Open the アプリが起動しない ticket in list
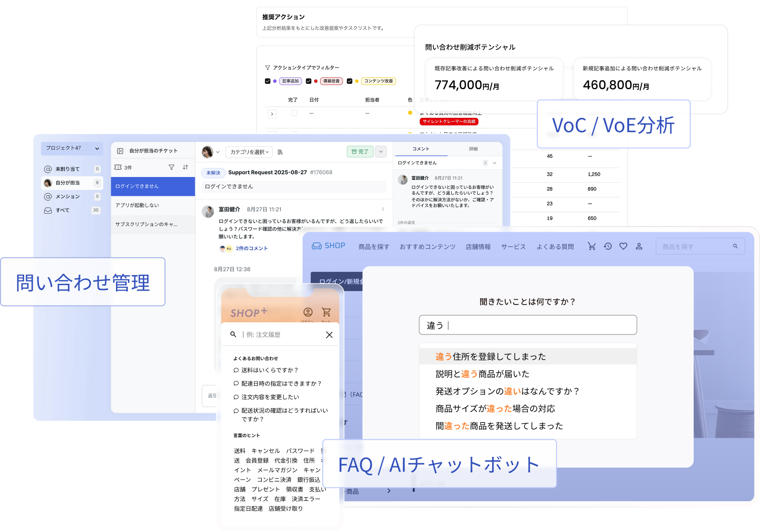The image size is (760, 532). (x=153, y=205)
